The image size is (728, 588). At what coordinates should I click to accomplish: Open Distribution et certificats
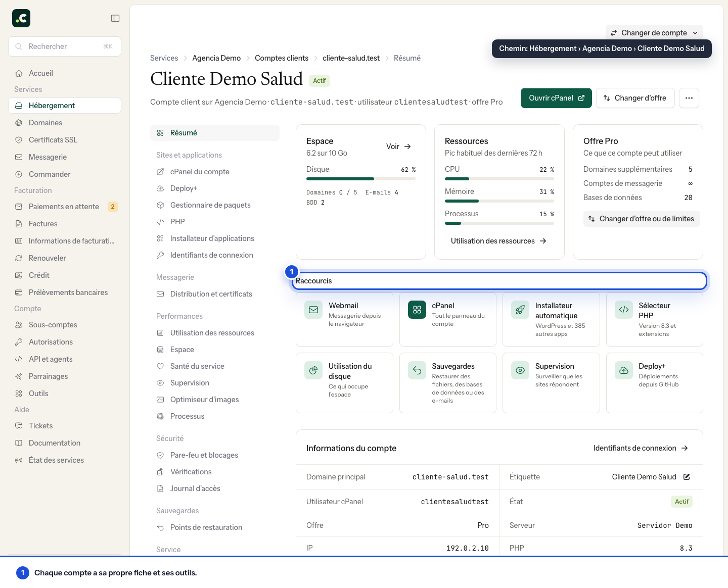click(215, 294)
